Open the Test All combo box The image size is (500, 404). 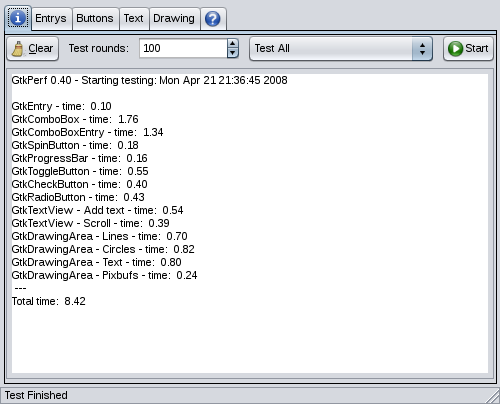pos(341,49)
